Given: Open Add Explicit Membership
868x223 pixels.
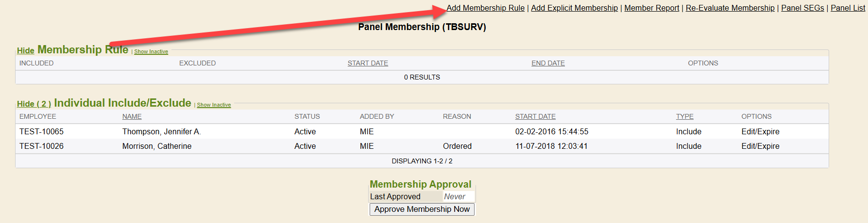Looking at the screenshot, I should coord(574,8).
